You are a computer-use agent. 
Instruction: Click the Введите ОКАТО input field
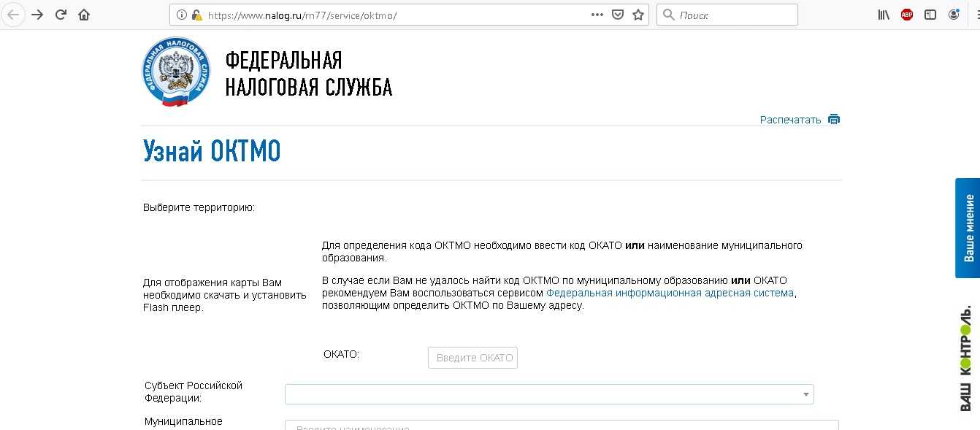click(x=472, y=358)
